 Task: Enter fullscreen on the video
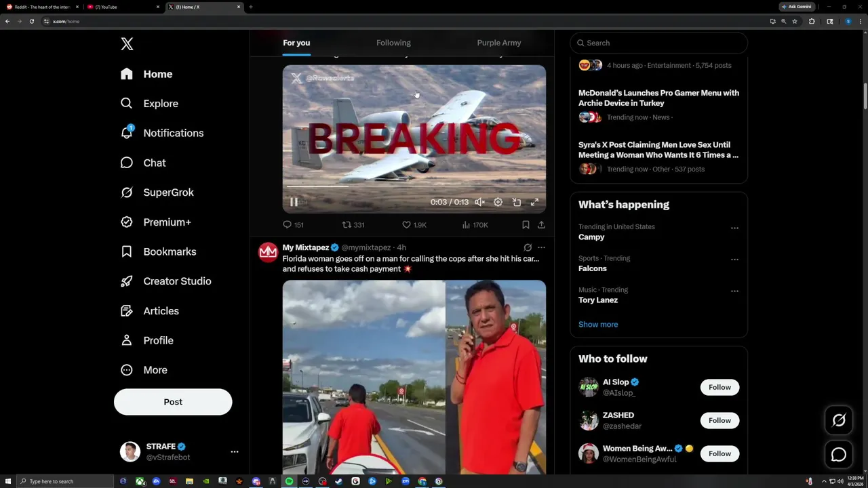pyautogui.click(x=534, y=202)
